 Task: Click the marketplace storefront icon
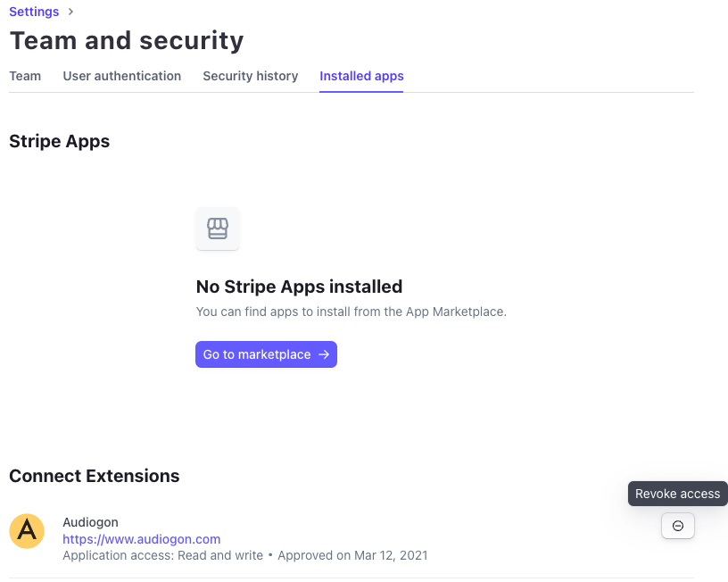pyautogui.click(x=218, y=229)
